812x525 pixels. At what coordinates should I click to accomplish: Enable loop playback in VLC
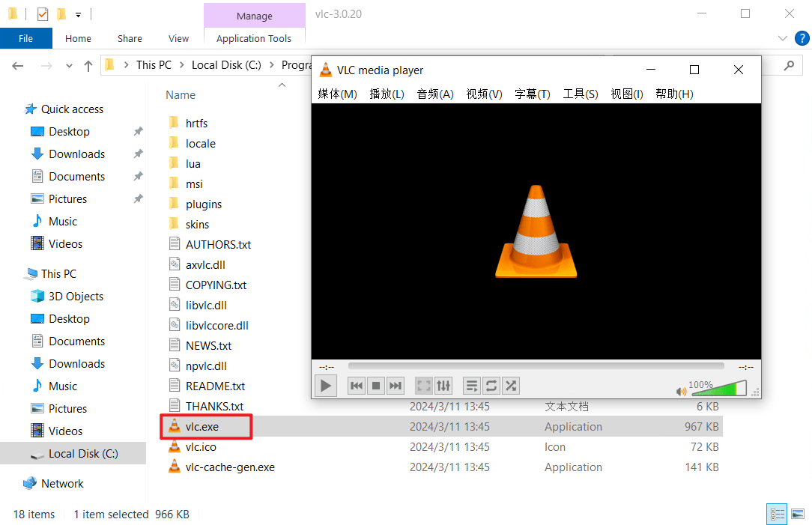pyautogui.click(x=491, y=385)
